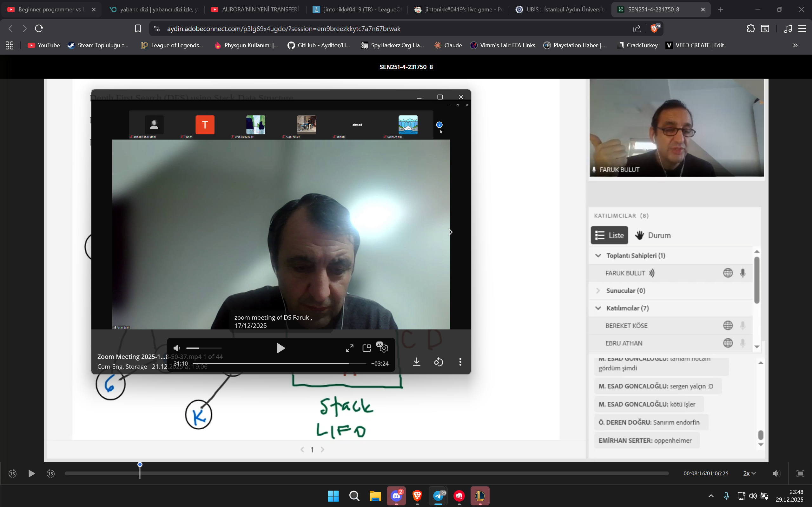Switch to the AURORA'NIN YENİ TRANSFERİ tab
The width and height of the screenshot is (812, 507).
pos(256,10)
